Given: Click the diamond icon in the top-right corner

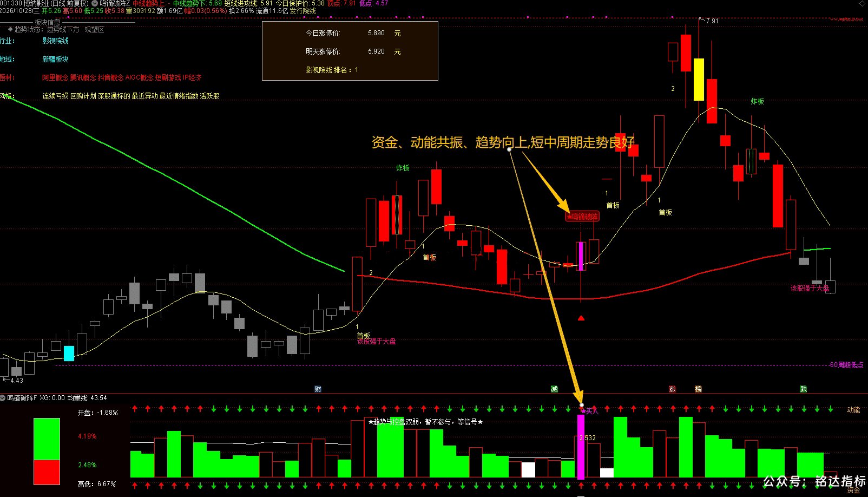Looking at the screenshot, I should (x=863, y=3).
